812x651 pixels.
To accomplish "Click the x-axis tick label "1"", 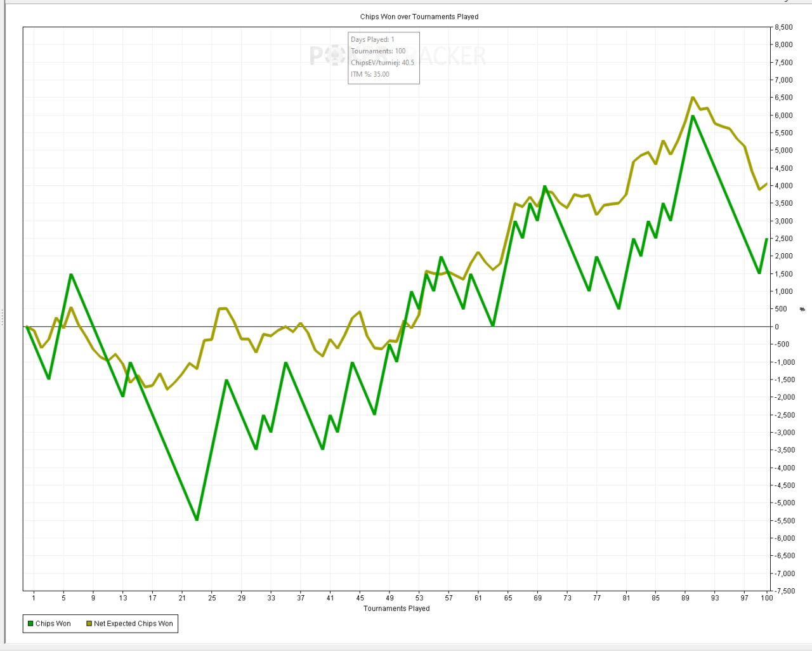I will pos(34,598).
